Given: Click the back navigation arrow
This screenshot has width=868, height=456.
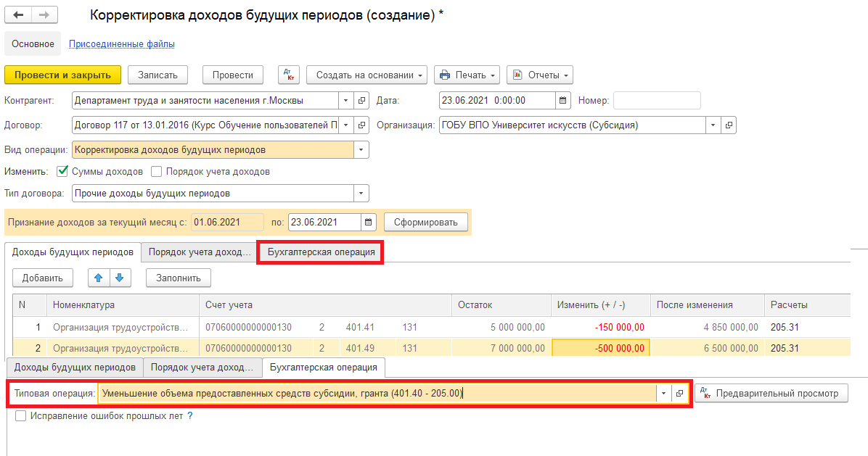Looking at the screenshot, I should pos(18,15).
